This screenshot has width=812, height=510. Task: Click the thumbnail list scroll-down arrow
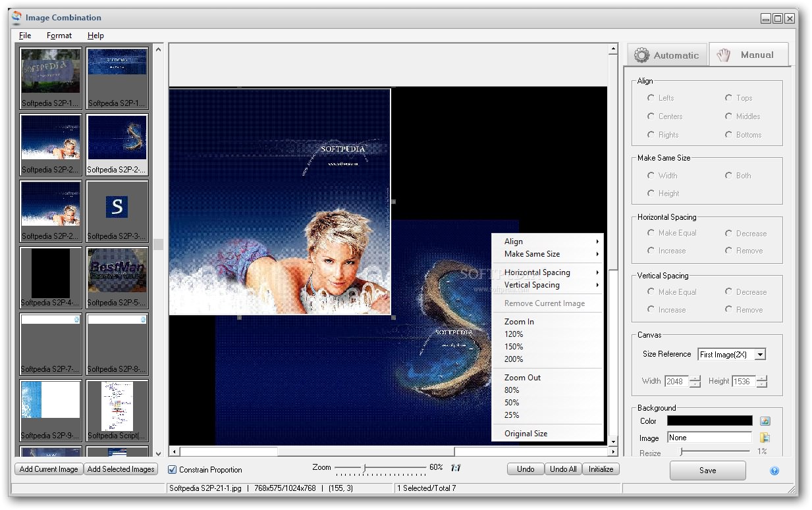point(158,453)
